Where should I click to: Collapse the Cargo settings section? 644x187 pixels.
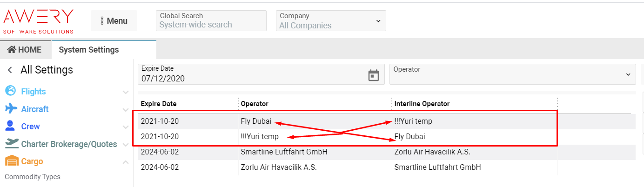pos(125,162)
